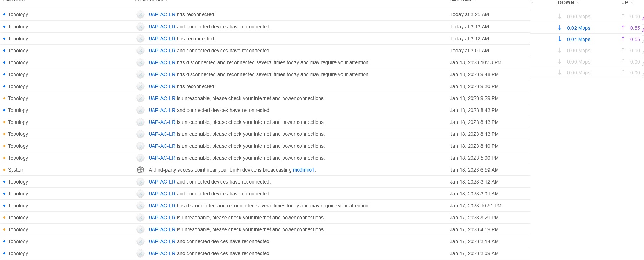
Task: Expand the UP column sort chevron
Action: click(x=632, y=3)
